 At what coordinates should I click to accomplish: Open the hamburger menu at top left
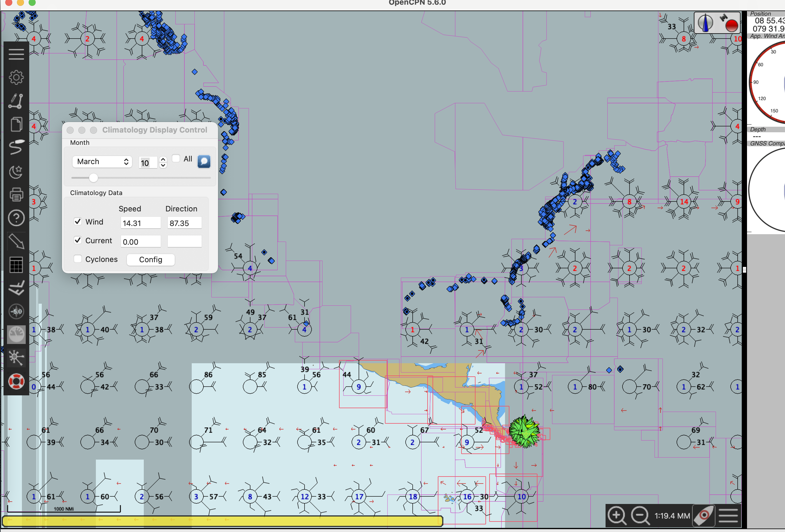pyautogui.click(x=16, y=54)
